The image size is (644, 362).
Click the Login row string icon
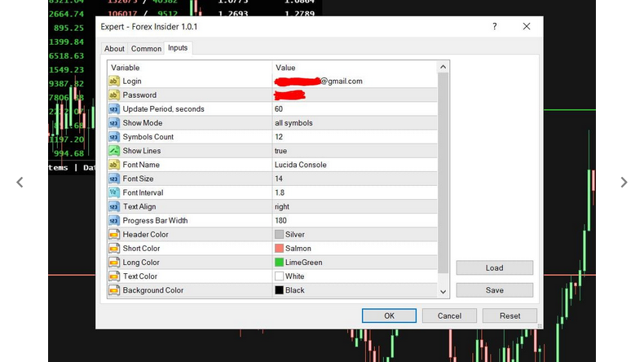(114, 81)
